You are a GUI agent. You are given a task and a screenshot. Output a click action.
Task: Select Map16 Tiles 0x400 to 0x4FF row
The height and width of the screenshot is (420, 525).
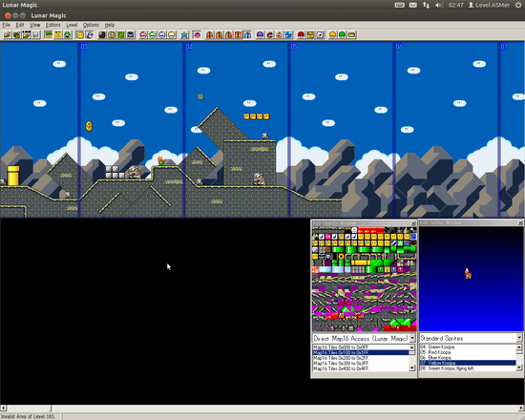click(x=361, y=368)
